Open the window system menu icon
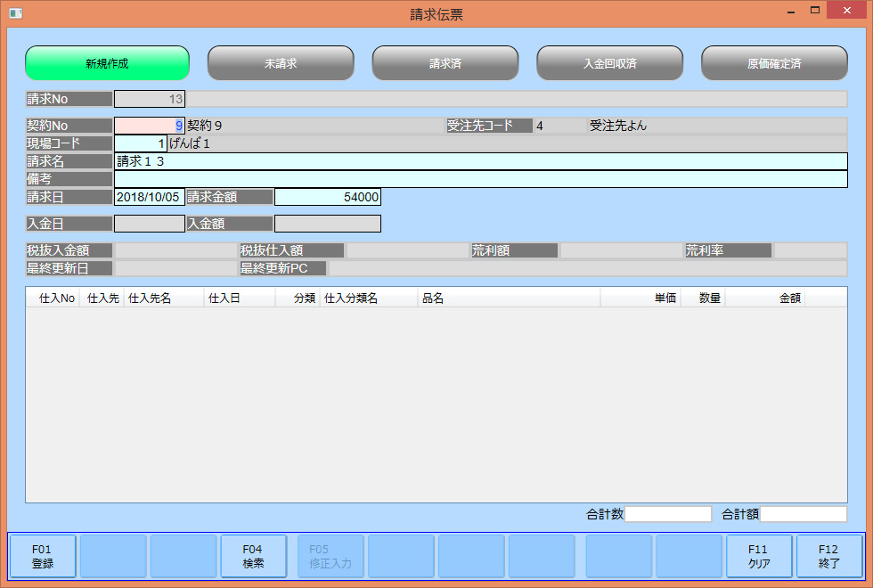The height and width of the screenshot is (588, 873). tap(15, 13)
